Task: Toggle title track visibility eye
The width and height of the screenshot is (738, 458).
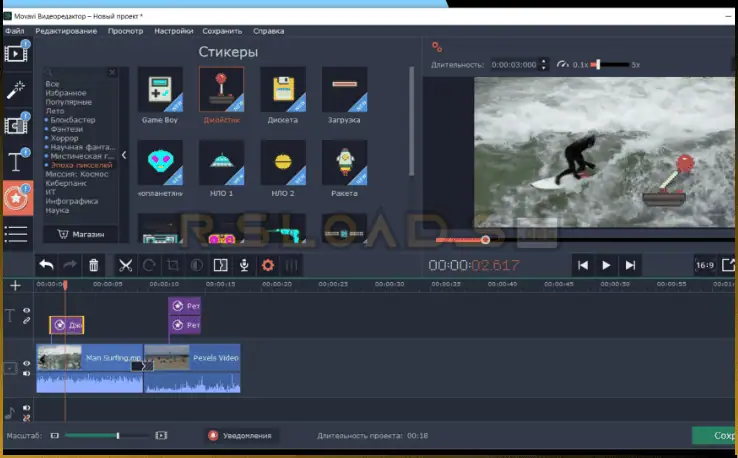Action: click(x=26, y=310)
